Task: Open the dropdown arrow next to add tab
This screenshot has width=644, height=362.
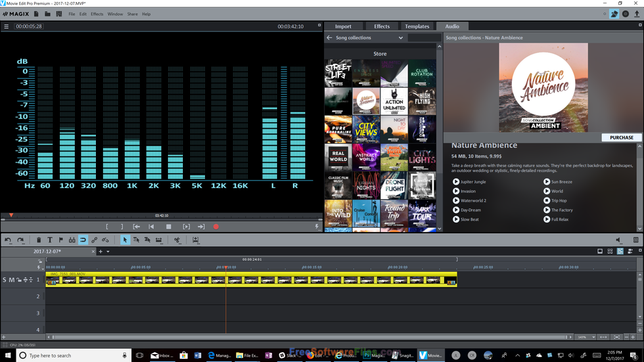Action: coord(108,252)
